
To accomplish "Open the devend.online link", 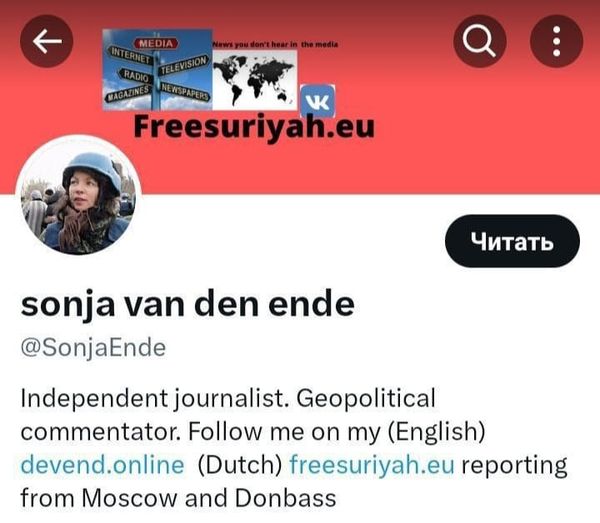I will (x=103, y=465).
